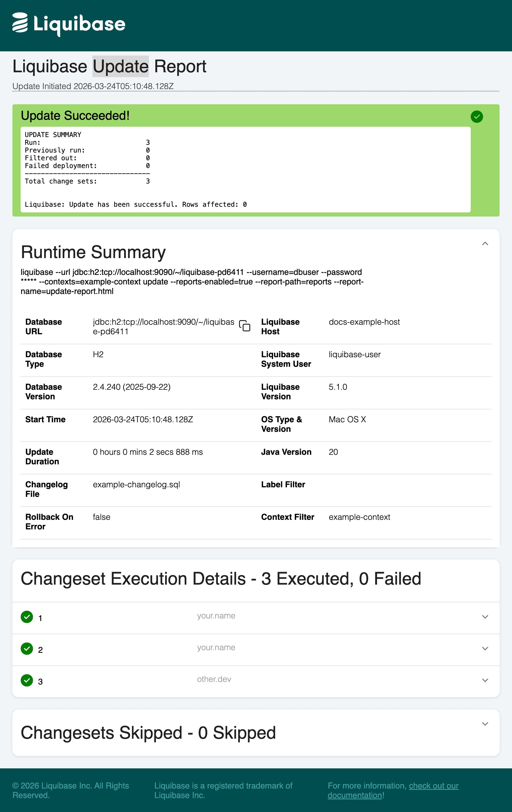The height and width of the screenshot is (812, 512).
Task: Click the green success checkmark in banner
Action: coord(477,117)
